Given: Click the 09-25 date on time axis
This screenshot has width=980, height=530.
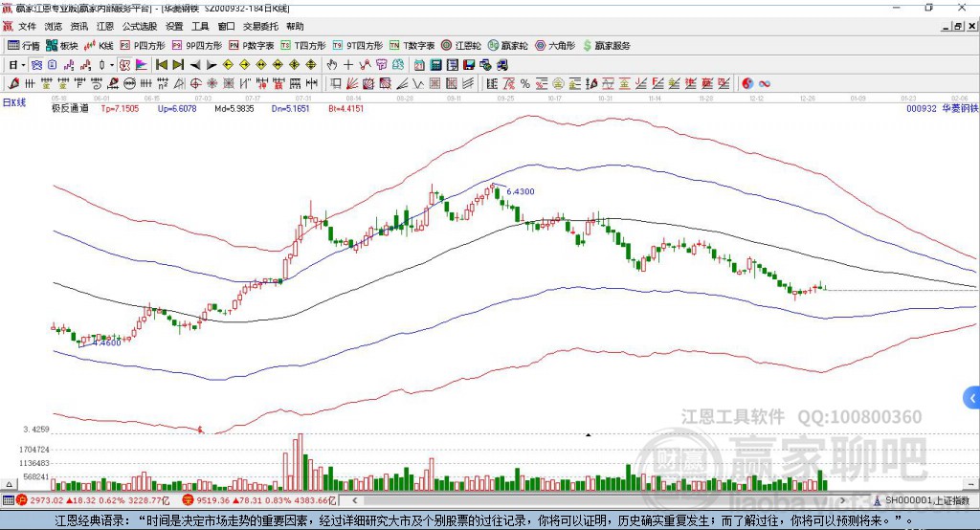Looking at the screenshot, I should (505, 99).
